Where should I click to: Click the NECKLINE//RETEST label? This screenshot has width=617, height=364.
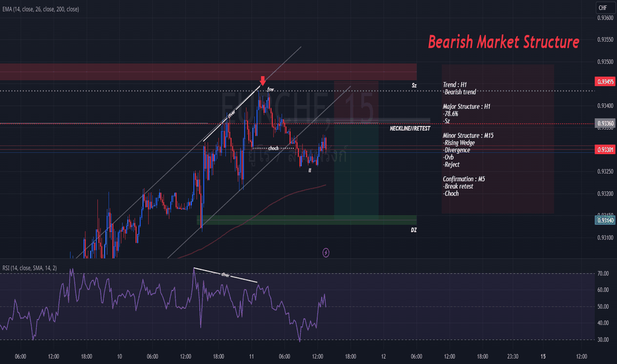point(410,128)
